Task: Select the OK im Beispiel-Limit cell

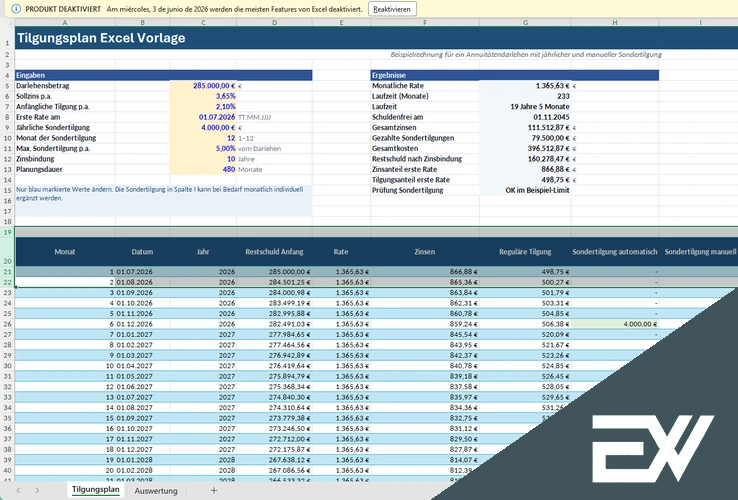Action: coord(525,190)
